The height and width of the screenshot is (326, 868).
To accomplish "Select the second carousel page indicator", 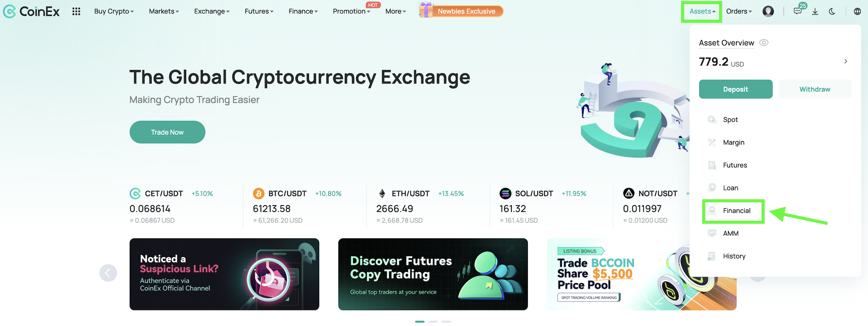I will tap(433, 322).
